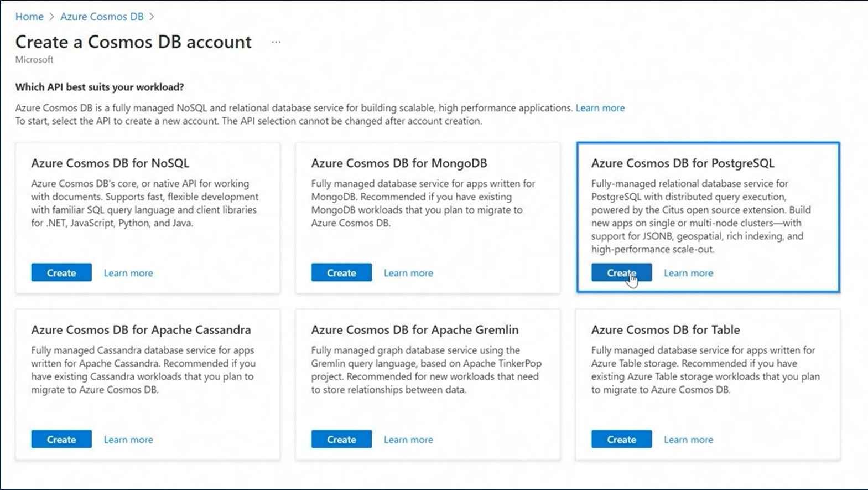The image size is (868, 490).
Task: Create an Azure Cosmos DB for Apache Cassandra account
Action: [61, 439]
